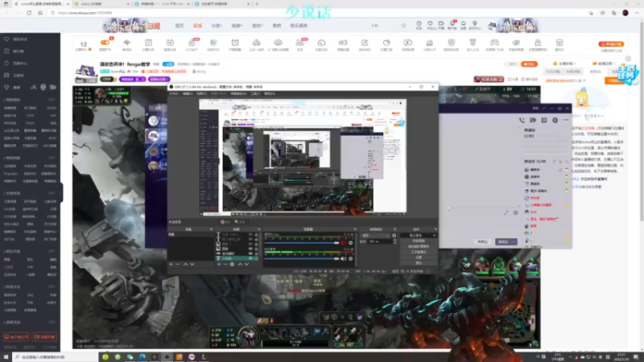Open the game controller icon in streamer toolbar

494,43
